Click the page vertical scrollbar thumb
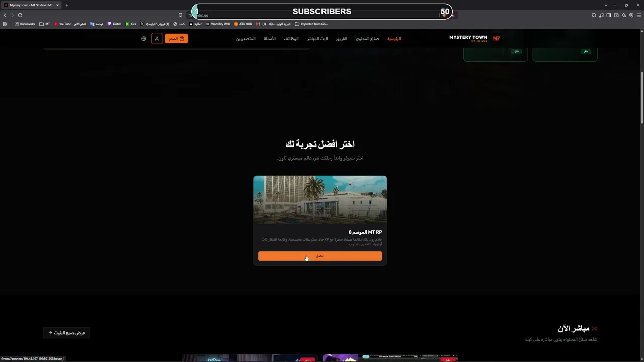The width and height of the screenshot is (644, 362). click(642, 98)
